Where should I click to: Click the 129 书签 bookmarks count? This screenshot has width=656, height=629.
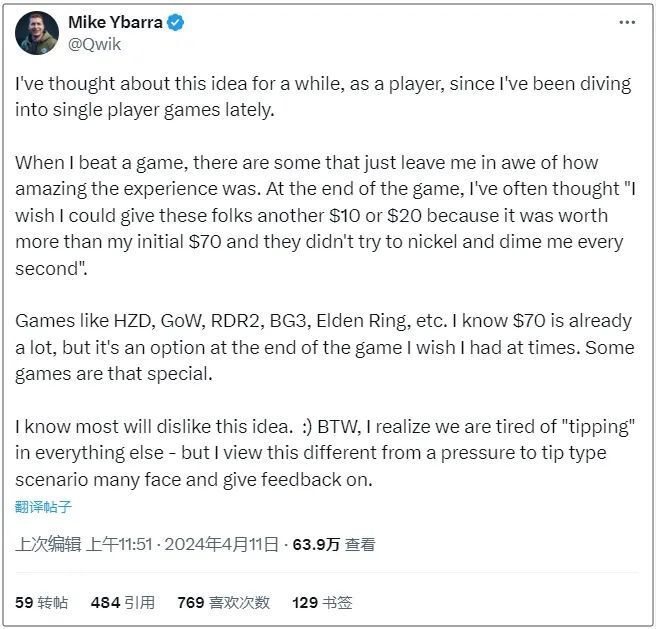(322, 602)
